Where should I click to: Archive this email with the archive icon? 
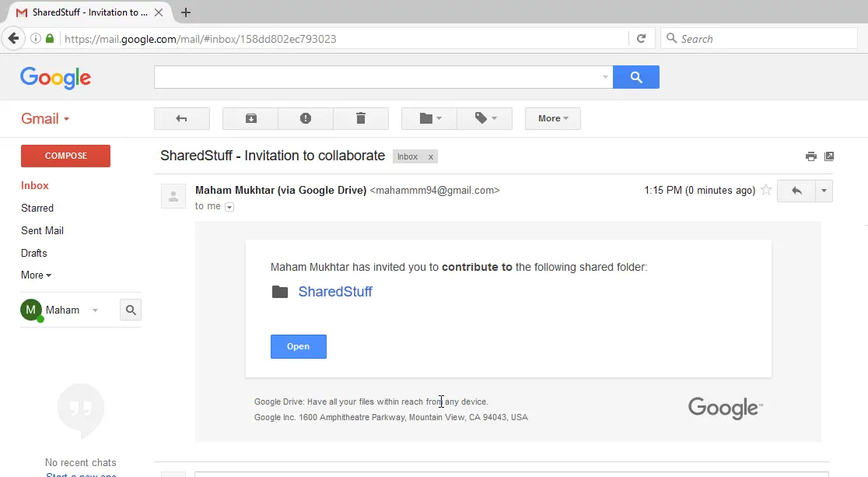250,118
